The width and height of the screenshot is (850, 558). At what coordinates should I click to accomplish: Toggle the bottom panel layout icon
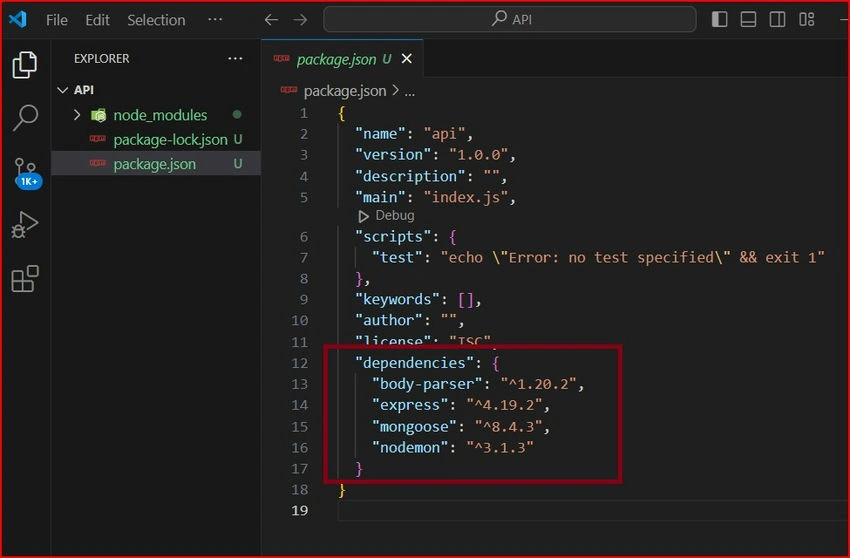click(748, 20)
